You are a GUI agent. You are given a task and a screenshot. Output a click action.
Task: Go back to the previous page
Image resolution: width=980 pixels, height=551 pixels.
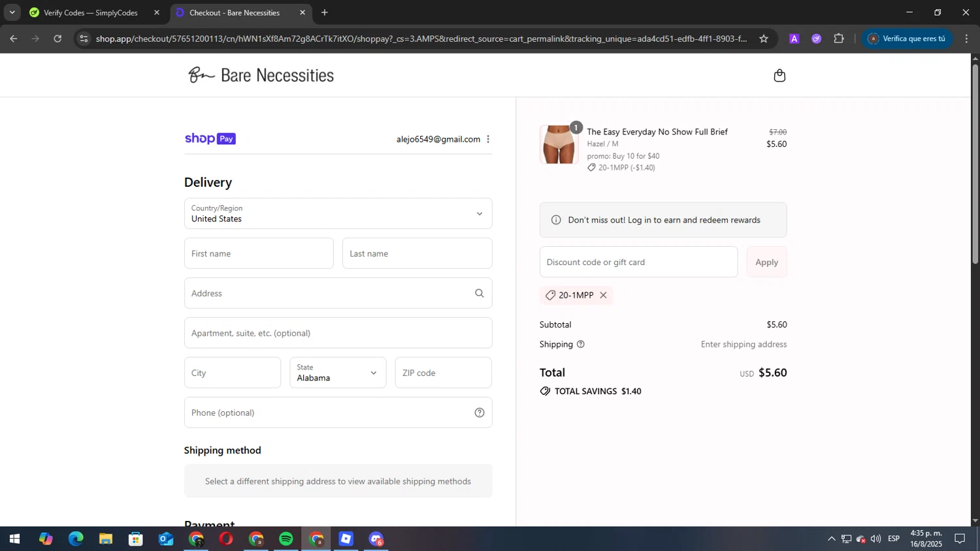(x=14, y=39)
